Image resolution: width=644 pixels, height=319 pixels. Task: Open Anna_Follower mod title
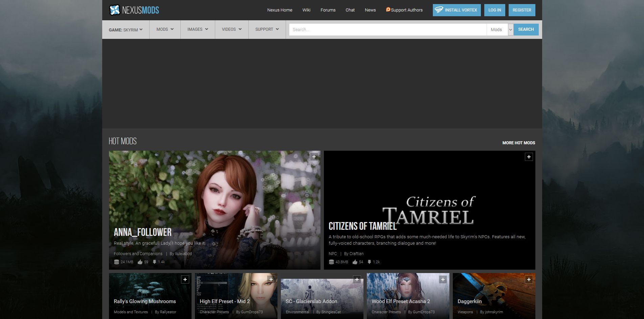[142, 232]
